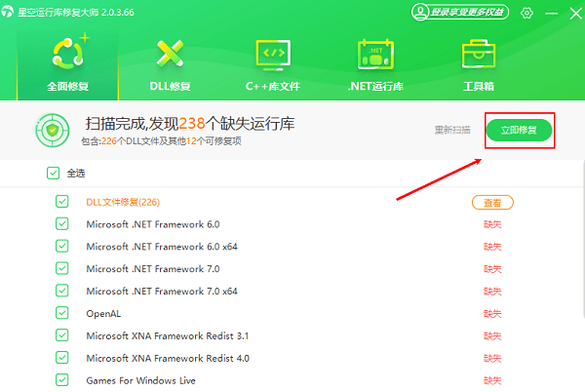
Task: Open settings gear in title bar
Action: click(526, 13)
